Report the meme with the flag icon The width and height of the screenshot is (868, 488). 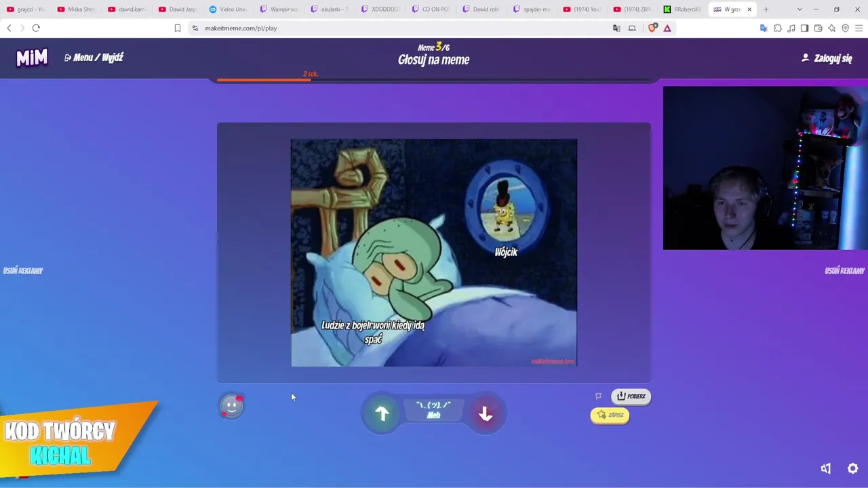[598, 396]
